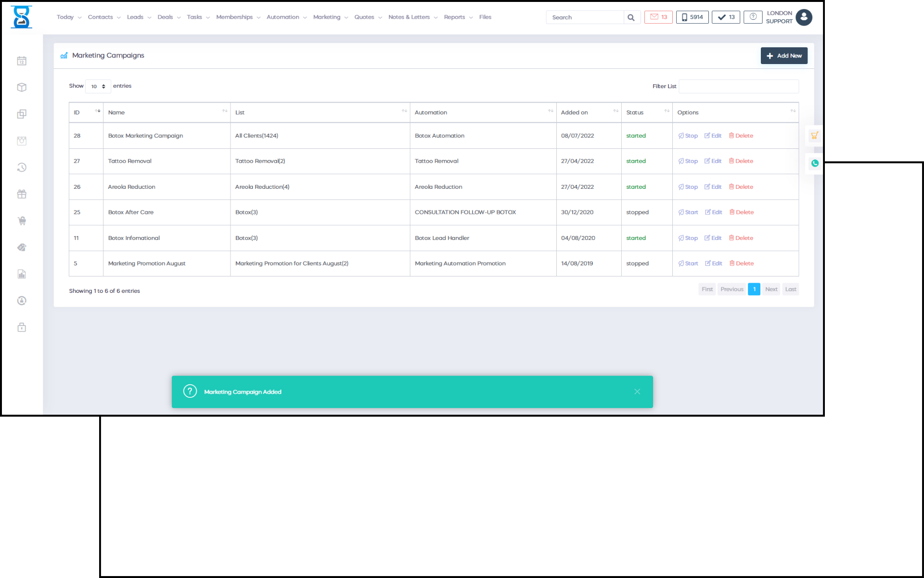Open the green phone widget icon
Viewport: 924px width, 578px height.
[814, 163]
